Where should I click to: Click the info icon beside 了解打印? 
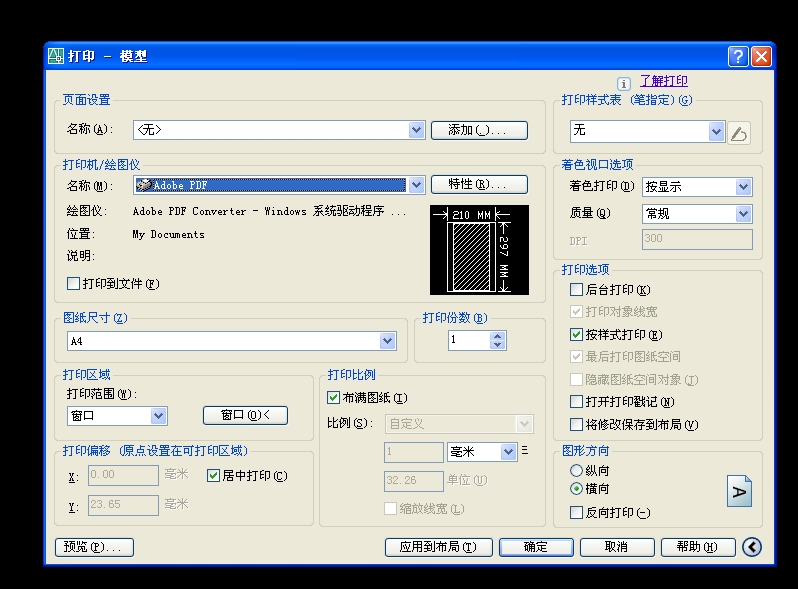tap(623, 83)
